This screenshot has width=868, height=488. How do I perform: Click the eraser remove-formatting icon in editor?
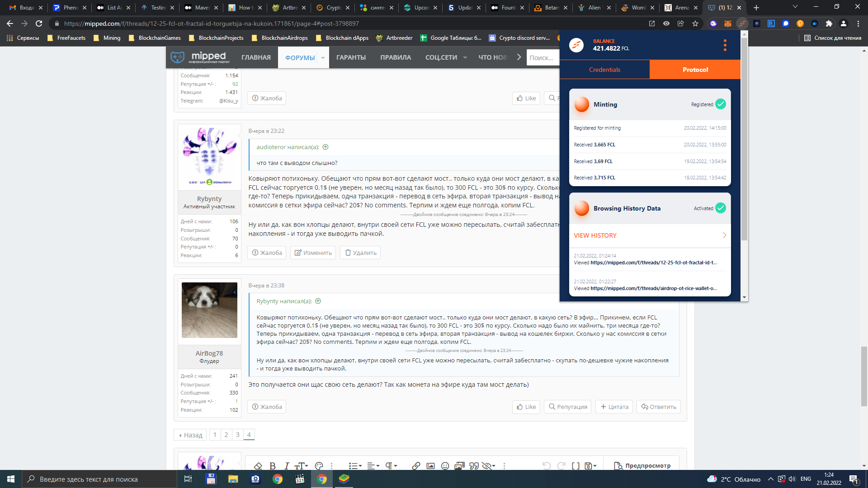pyautogui.click(x=258, y=466)
